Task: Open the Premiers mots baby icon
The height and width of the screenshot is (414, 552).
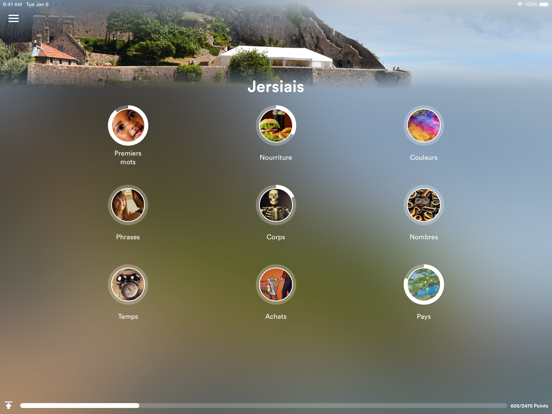Action: coord(128,125)
